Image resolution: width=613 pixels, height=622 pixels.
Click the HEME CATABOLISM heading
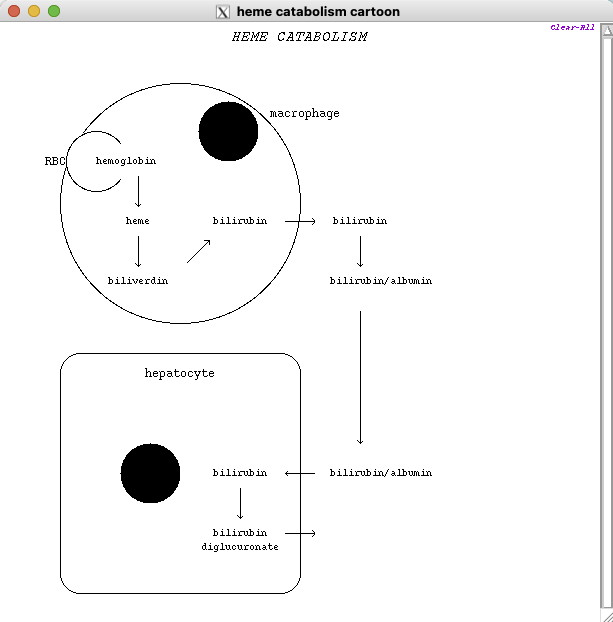(299, 37)
